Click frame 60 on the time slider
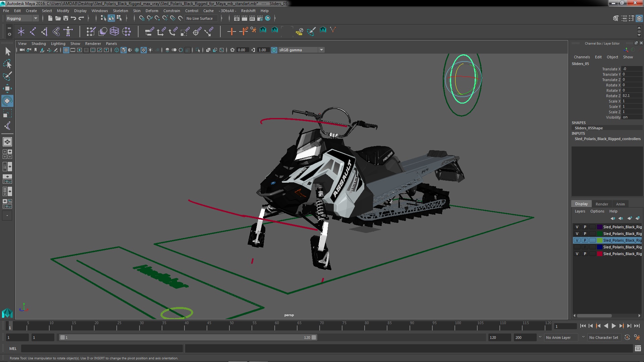644x362 pixels. pyautogui.click(x=277, y=326)
